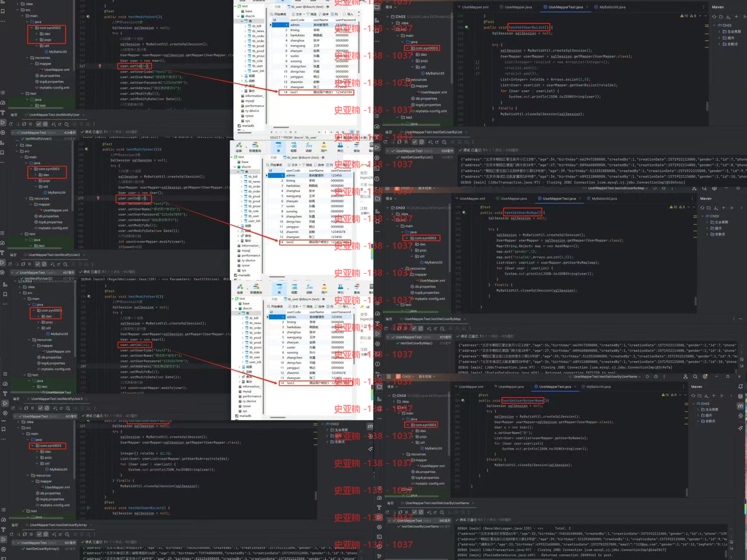Click horizontal scrollbar under test2 Navicat table

tap(277, 277)
